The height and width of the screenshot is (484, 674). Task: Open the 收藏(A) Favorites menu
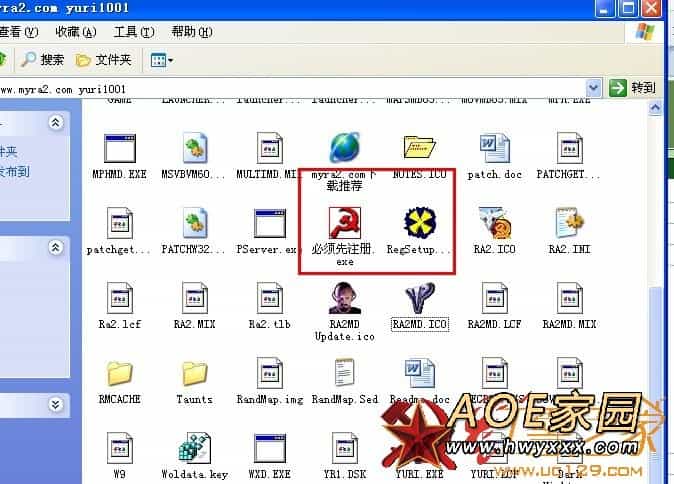pyautogui.click(x=76, y=32)
